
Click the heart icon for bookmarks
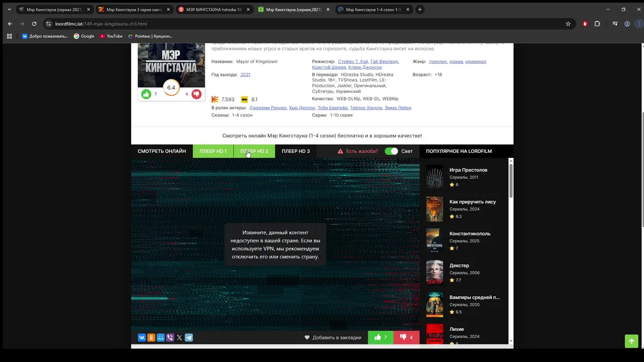click(307, 337)
